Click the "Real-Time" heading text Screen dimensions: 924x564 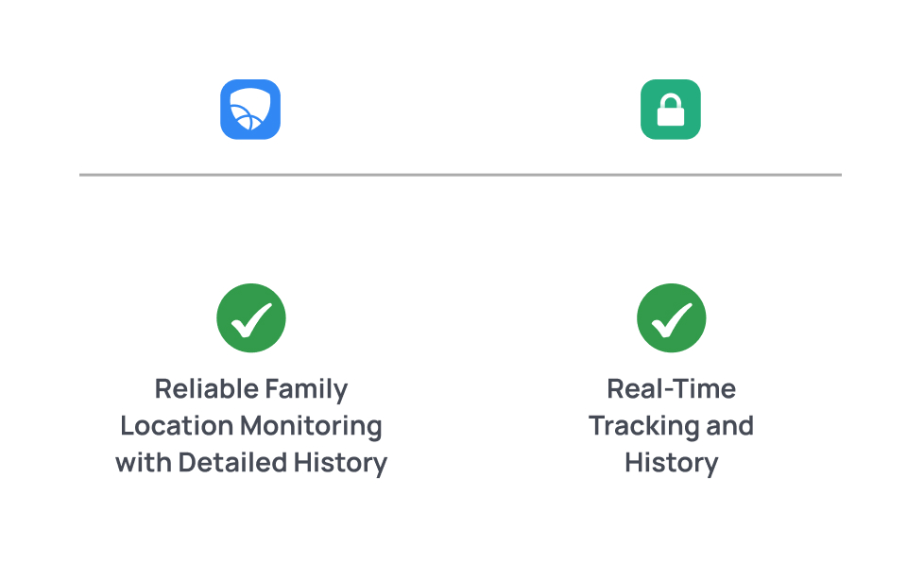coord(671,389)
